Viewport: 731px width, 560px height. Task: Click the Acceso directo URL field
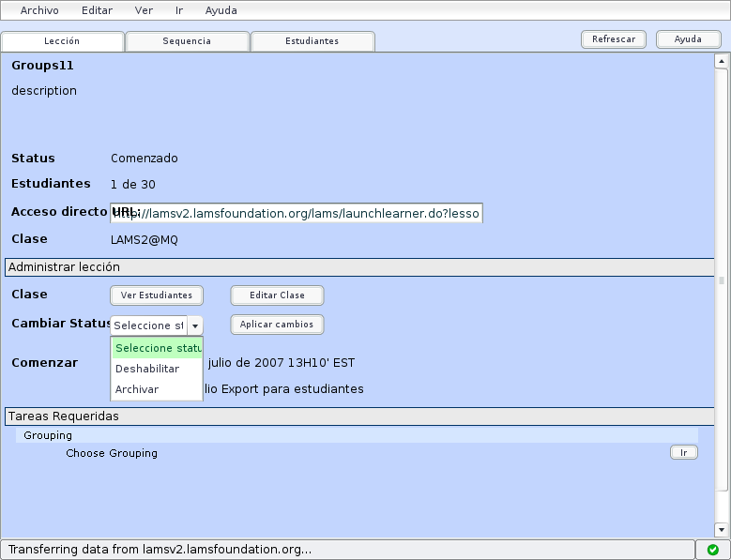coord(296,213)
